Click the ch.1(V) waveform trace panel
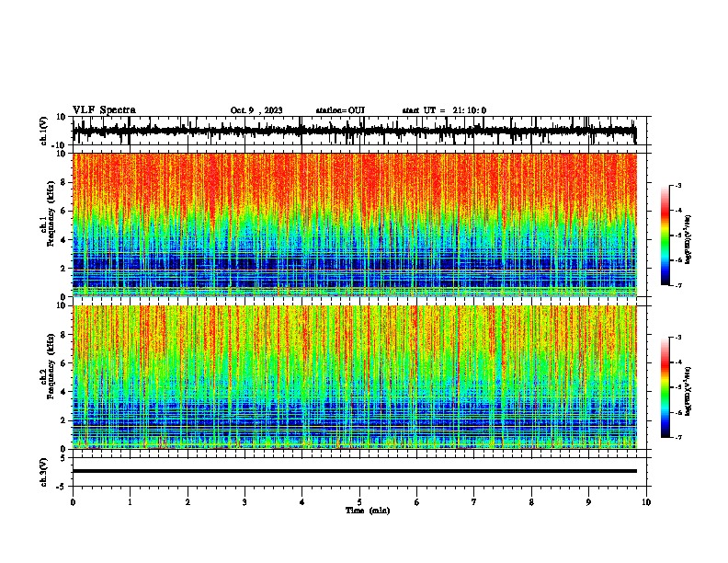728x563 pixels. 361,131
